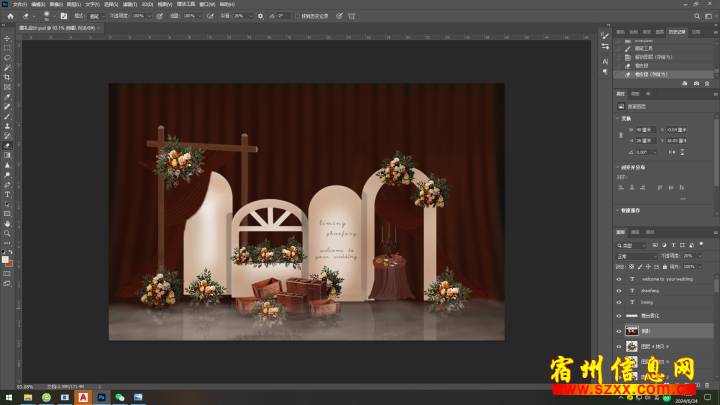Select the Move tool in the toolbox

(x=7, y=38)
